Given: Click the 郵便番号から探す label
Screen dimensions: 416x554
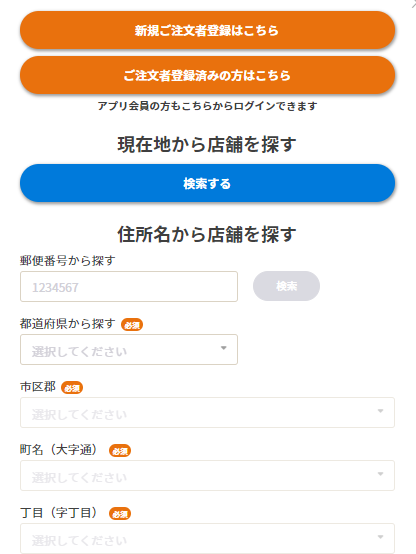Looking at the screenshot, I should tap(68, 261).
